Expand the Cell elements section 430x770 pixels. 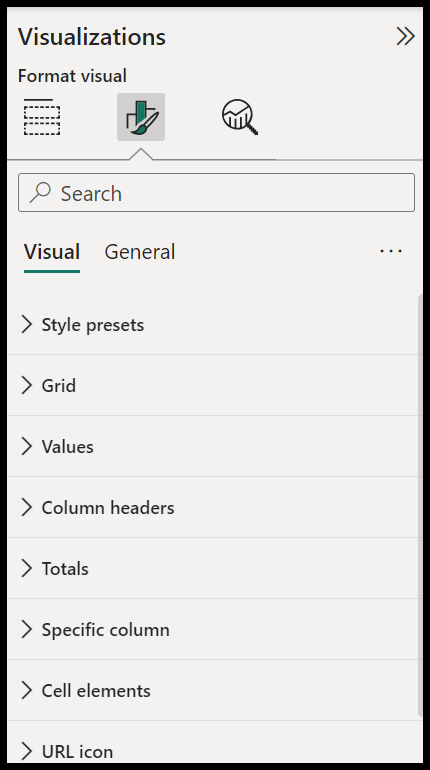(x=214, y=690)
